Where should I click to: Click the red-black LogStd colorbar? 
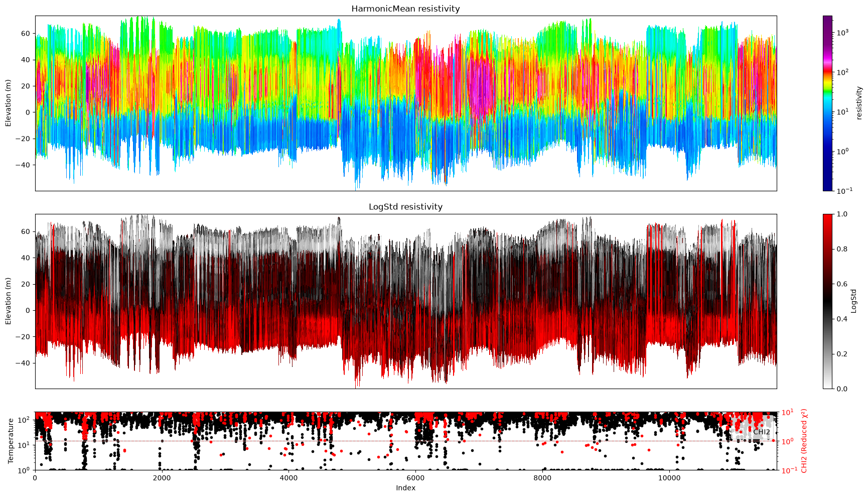pos(827,301)
